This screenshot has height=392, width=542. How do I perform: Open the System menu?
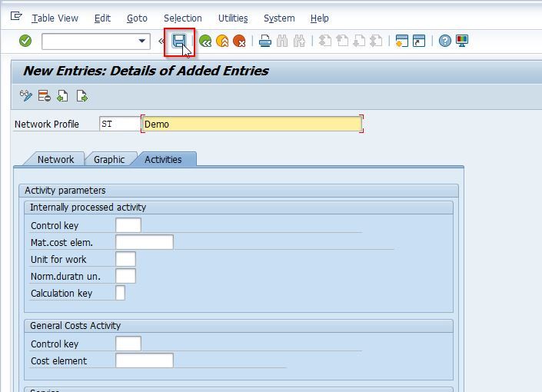click(279, 18)
